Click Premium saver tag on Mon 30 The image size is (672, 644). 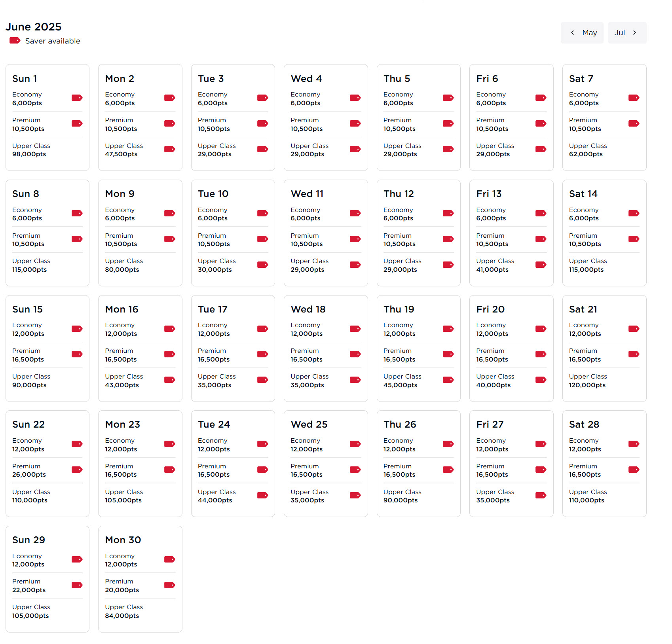coord(169,585)
